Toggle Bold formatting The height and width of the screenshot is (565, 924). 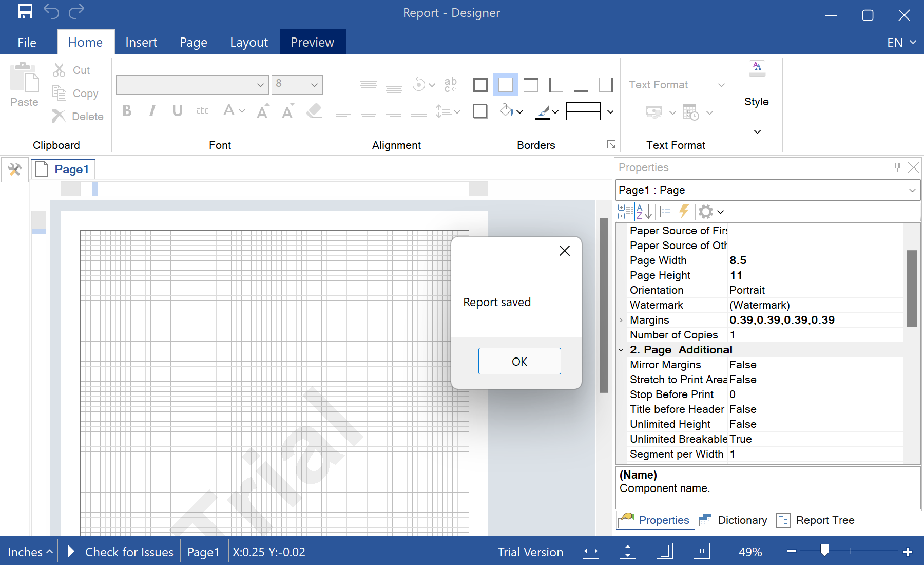pos(127,111)
